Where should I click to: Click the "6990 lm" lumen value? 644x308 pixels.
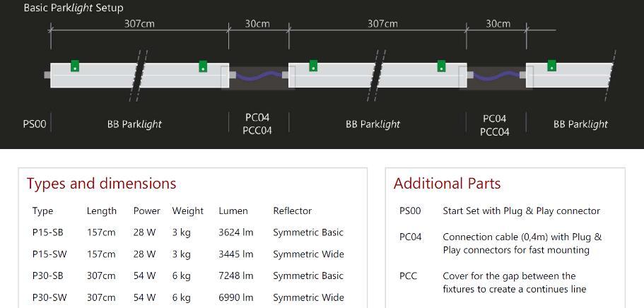[x=235, y=297]
